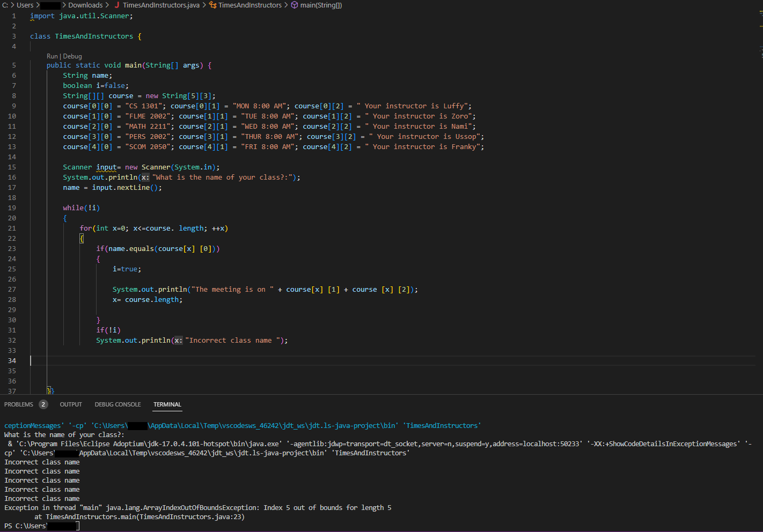Image resolution: width=763 pixels, height=532 pixels.
Task: Select the TERMINAL tab
Action: (x=167, y=404)
